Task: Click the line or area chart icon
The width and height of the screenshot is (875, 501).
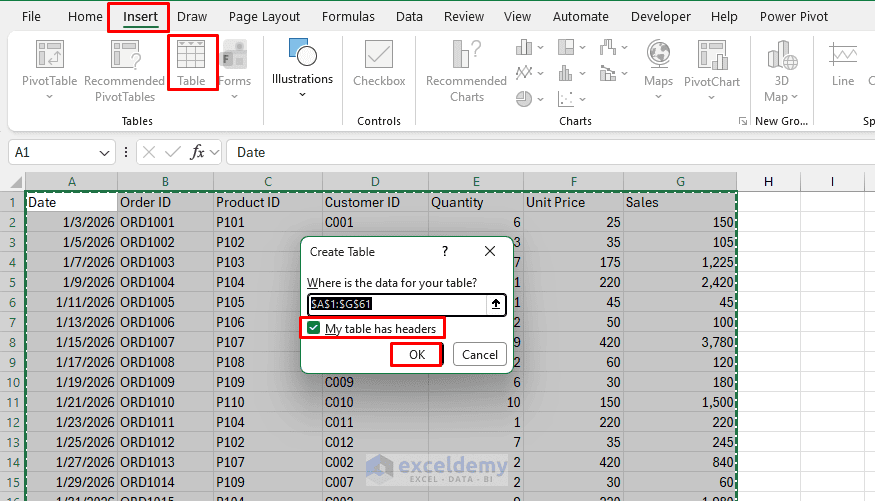Action: pyautogui.click(x=524, y=73)
